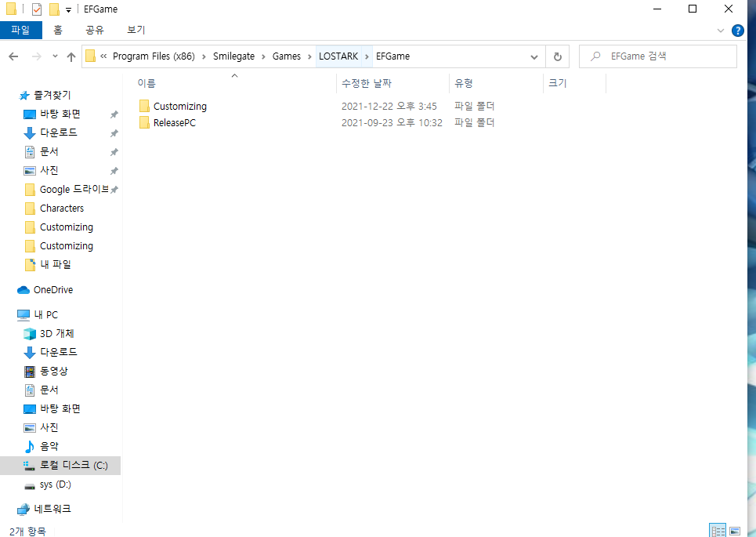
Task: Click the Back navigation arrow
Action: [13, 56]
